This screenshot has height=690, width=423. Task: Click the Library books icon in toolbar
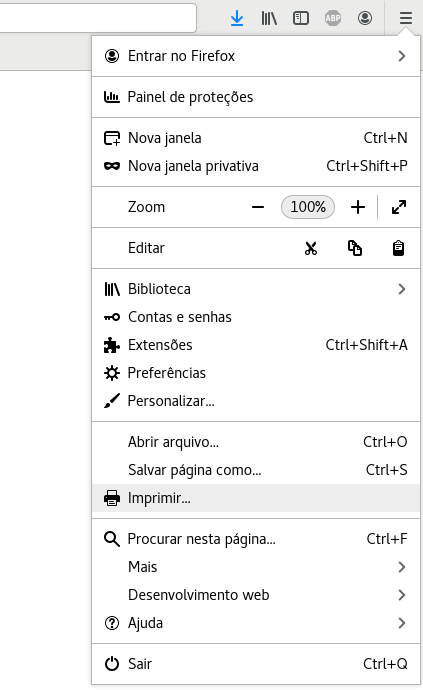pos(269,18)
